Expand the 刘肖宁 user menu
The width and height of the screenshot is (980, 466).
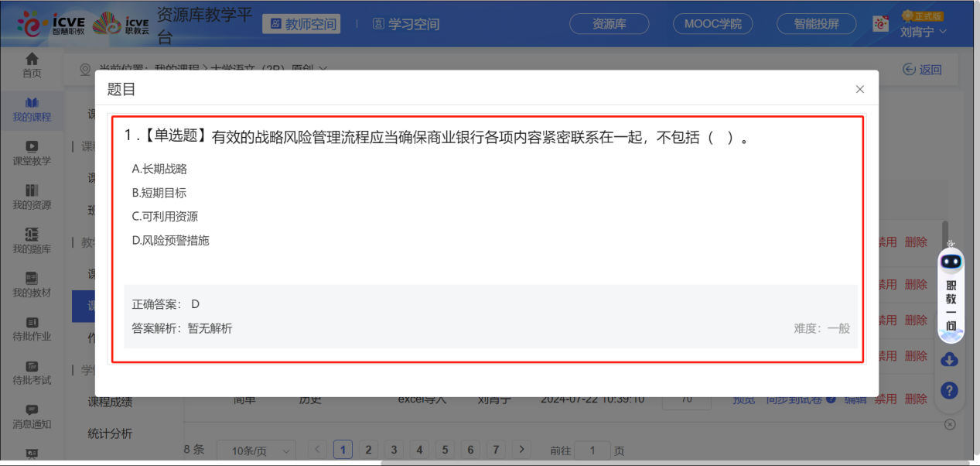[924, 32]
